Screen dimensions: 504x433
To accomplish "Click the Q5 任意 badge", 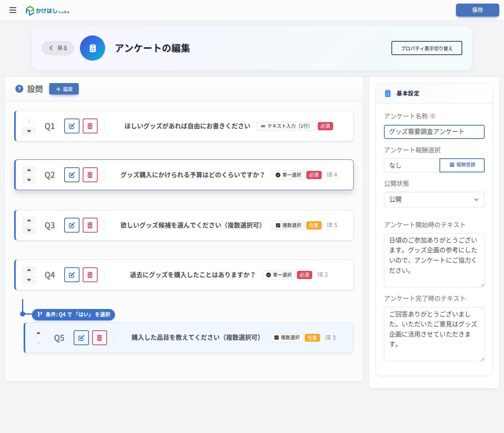I will (312, 338).
